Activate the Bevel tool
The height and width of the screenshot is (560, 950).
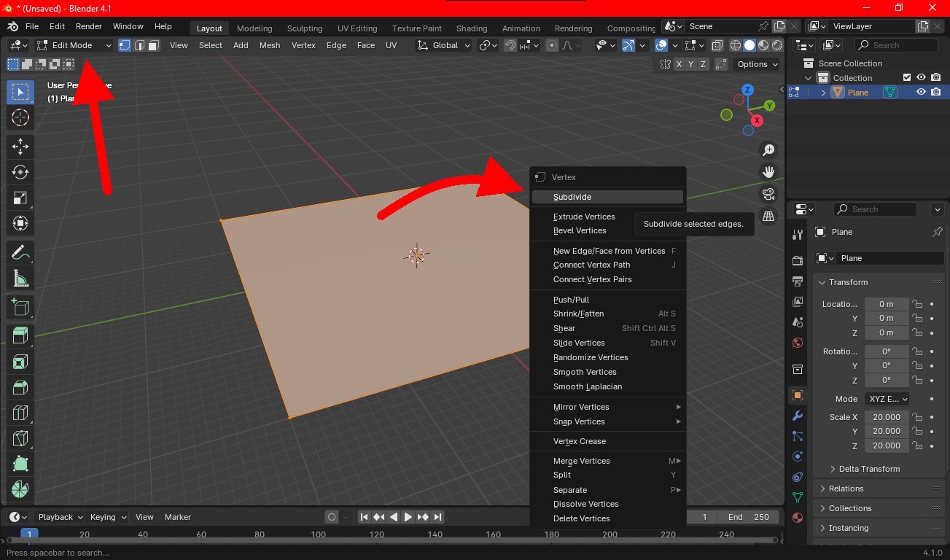tap(20, 387)
